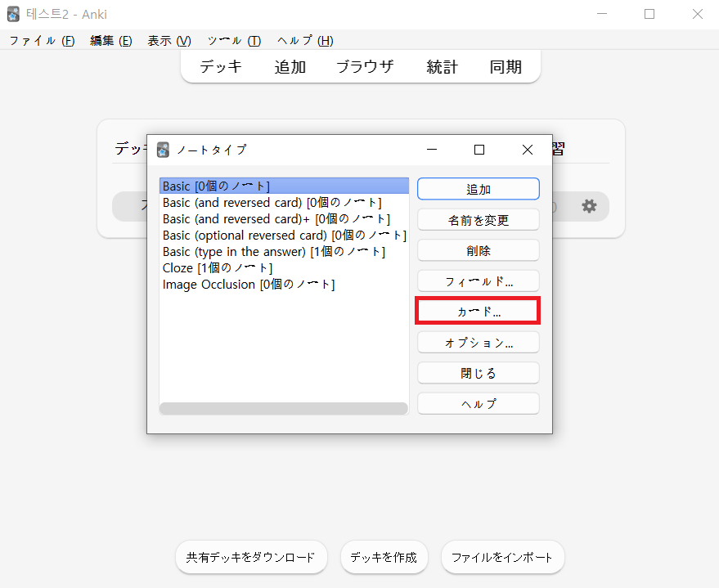Screen dimensions: 719x588
Task: Maximize the main Anki window
Action: point(649,14)
